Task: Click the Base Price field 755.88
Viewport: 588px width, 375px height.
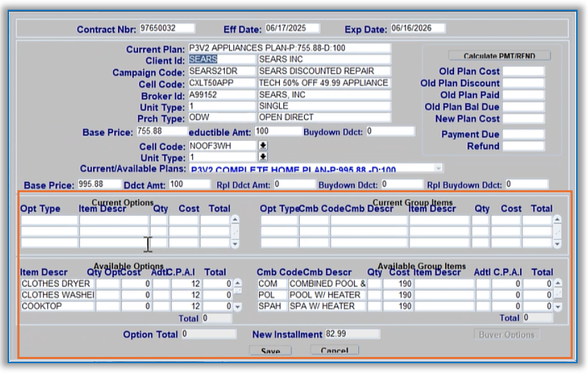Action: pyautogui.click(x=162, y=131)
